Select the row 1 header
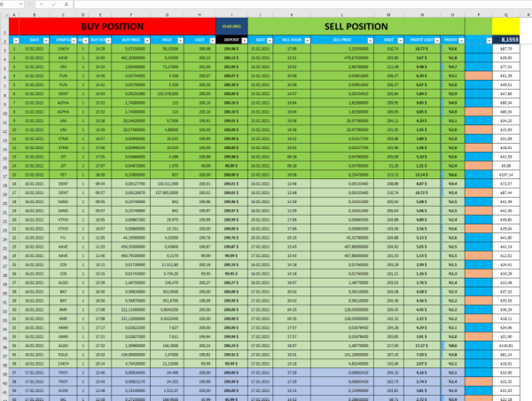This screenshot has width=532, height=401. coord(4,26)
